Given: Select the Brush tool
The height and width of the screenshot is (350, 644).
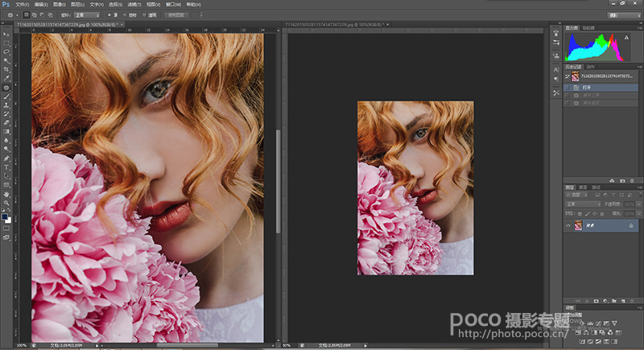Looking at the screenshot, I should 6,96.
